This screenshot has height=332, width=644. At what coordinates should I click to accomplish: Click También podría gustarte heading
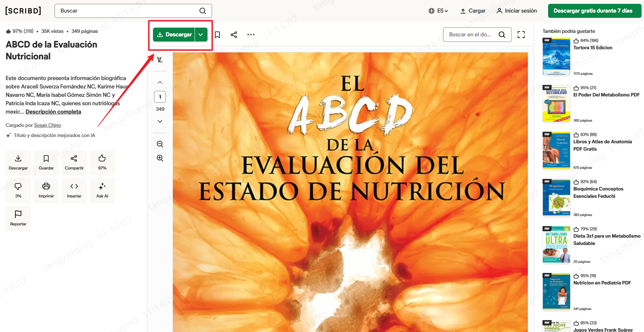[569, 31]
